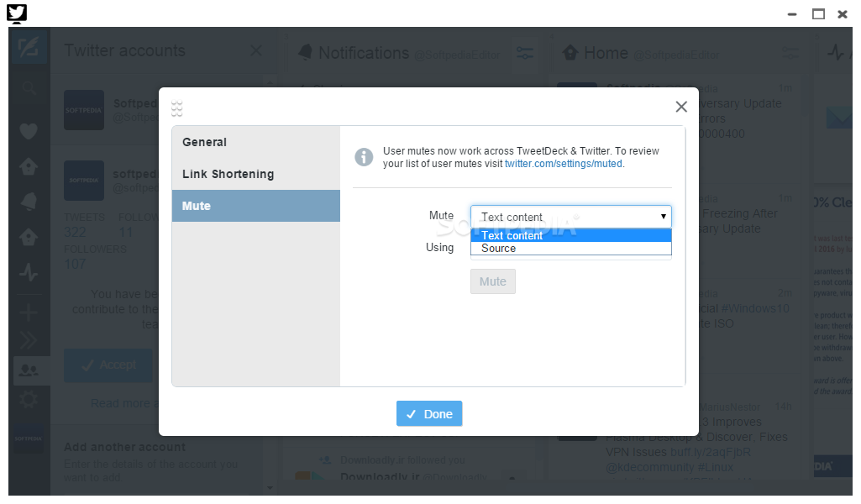Click the TweetDeck bird logo
The height and width of the screenshot is (504, 861).
(x=17, y=13)
